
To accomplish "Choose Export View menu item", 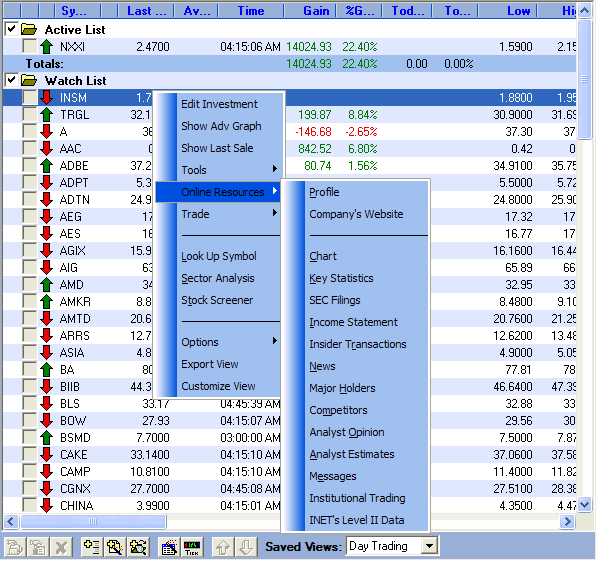I will pos(219,364).
